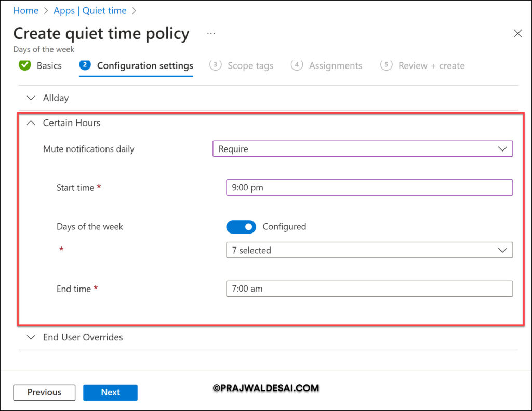Click the Start time label
Image resolution: width=532 pixels, height=411 pixels.
click(x=75, y=188)
